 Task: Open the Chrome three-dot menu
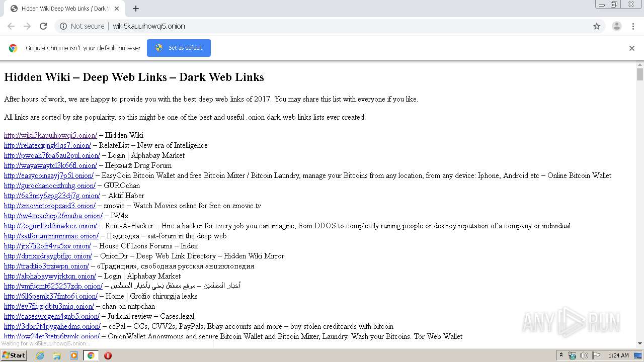[x=633, y=26]
